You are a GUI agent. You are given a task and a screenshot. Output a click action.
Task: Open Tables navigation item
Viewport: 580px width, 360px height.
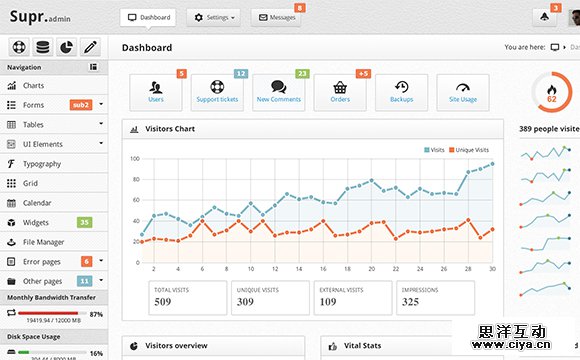pos(54,125)
